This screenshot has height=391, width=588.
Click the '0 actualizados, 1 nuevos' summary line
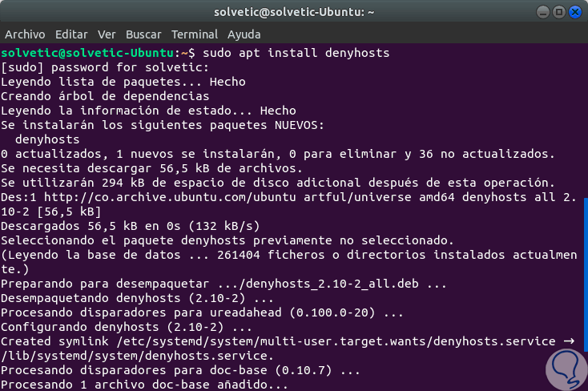pyautogui.click(x=277, y=154)
